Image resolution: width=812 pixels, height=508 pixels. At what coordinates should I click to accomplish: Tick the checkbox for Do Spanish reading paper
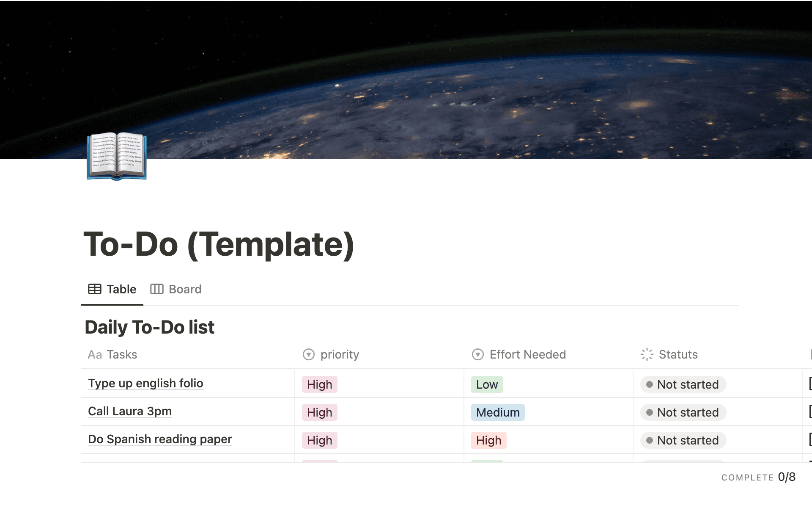pos(809,439)
